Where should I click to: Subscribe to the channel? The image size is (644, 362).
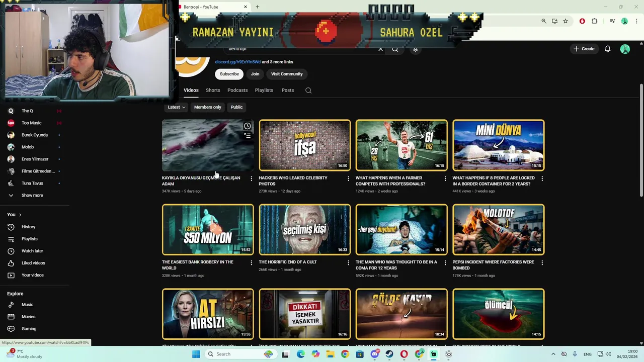(229, 74)
